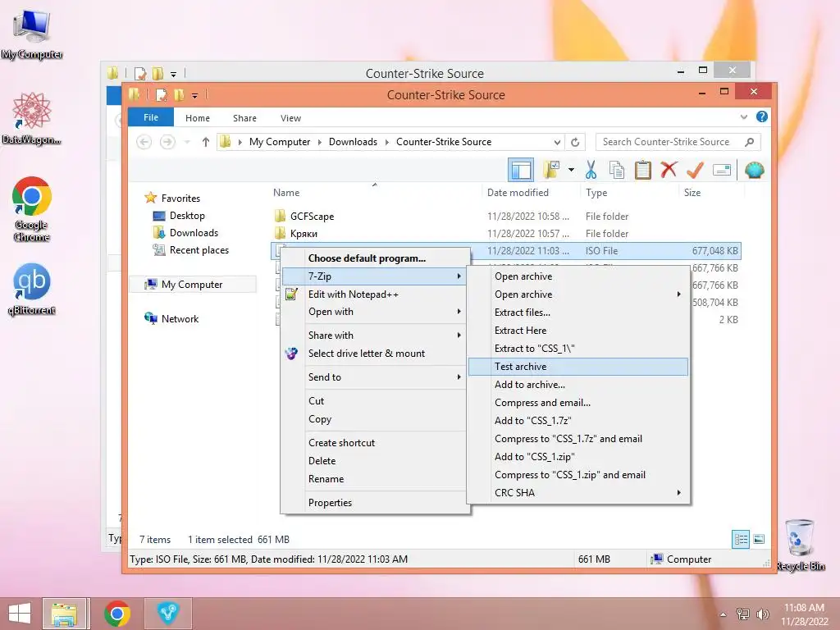Choose Compress and email... option

coord(578,403)
